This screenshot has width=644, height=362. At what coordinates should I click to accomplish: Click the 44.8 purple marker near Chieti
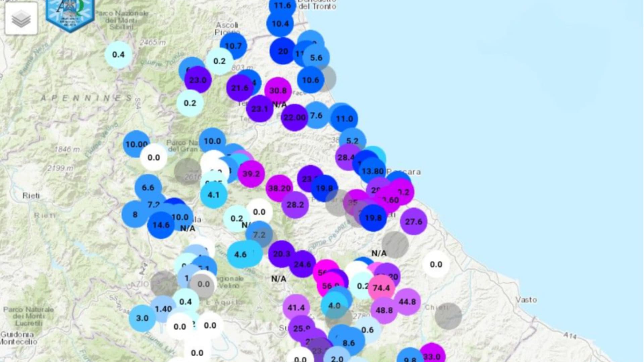click(x=407, y=302)
